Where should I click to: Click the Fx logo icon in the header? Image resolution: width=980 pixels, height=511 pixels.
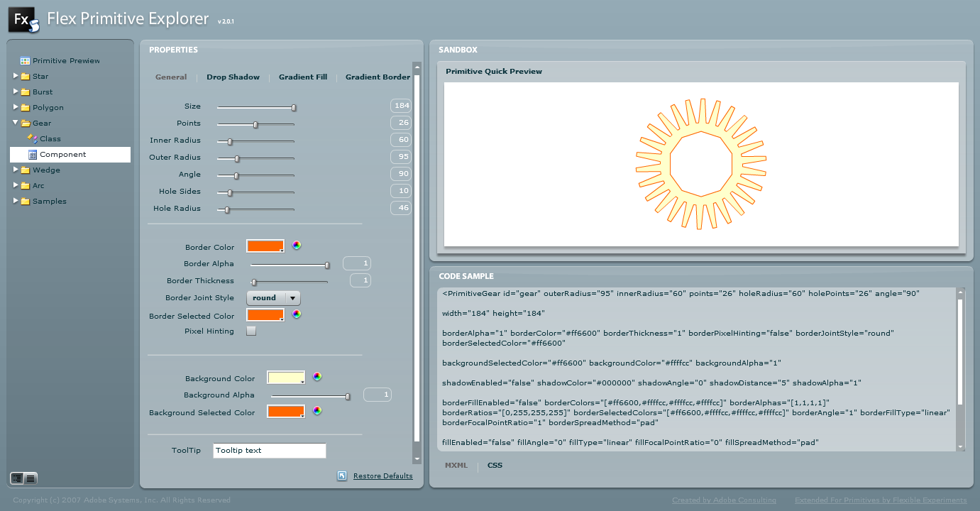tap(23, 21)
